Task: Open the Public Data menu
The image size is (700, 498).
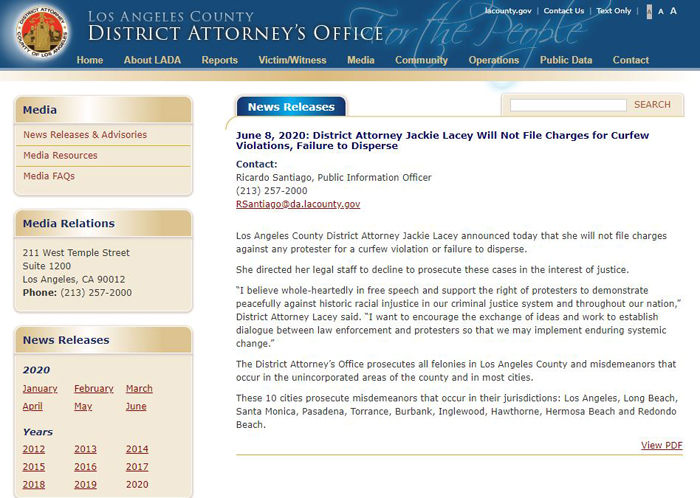Action: tap(566, 60)
